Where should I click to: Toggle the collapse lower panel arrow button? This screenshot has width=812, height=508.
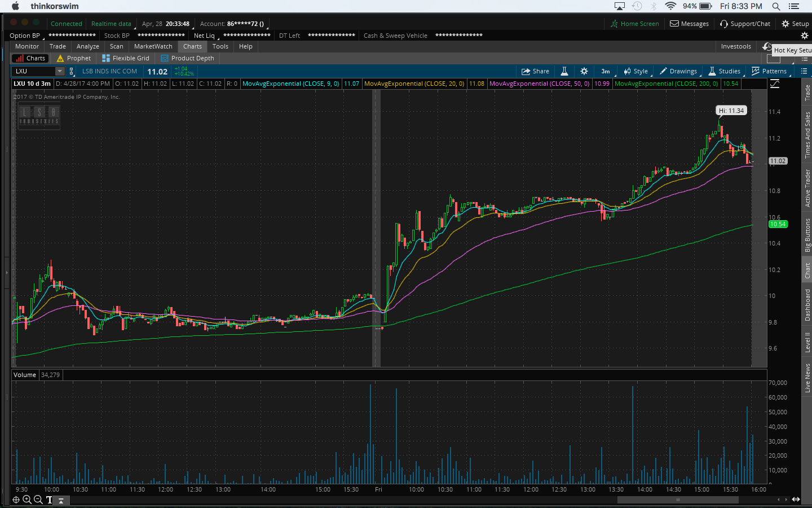pos(61,500)
